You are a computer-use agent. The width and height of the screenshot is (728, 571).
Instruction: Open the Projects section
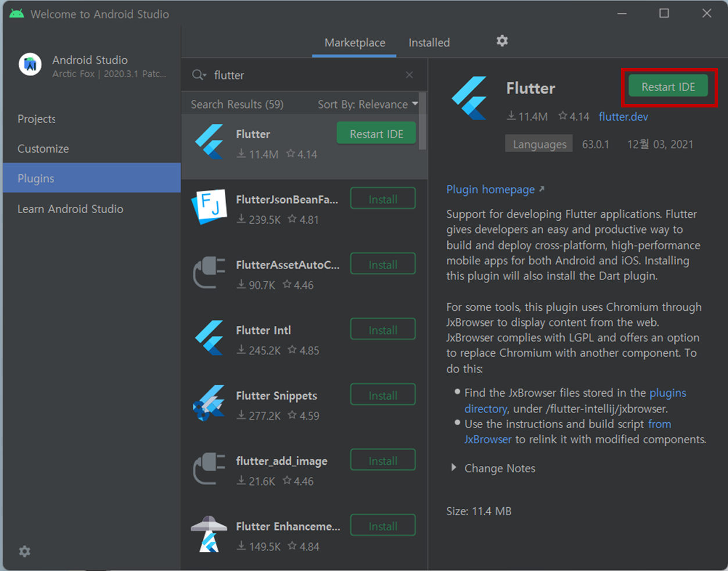click(x=92, y=118)
